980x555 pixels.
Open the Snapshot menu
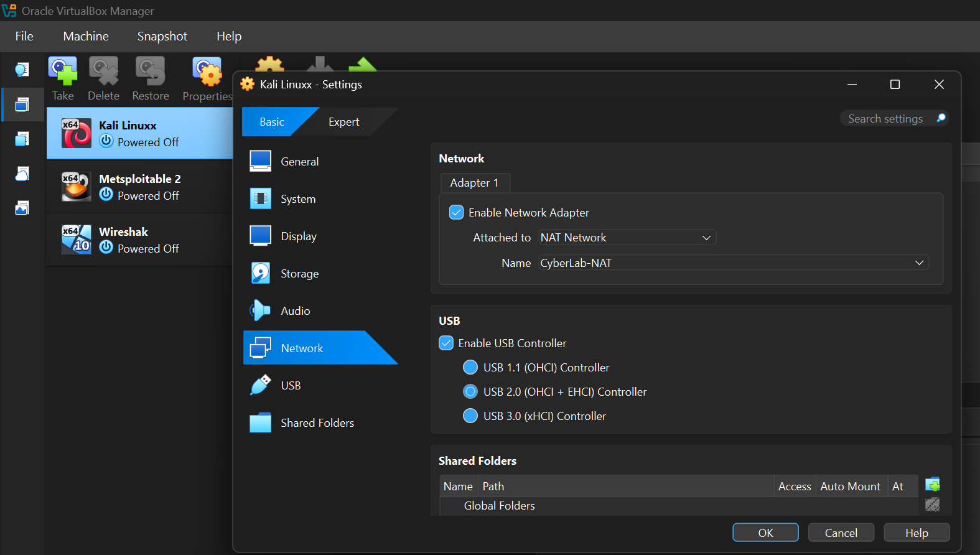[x=162, y=36]
